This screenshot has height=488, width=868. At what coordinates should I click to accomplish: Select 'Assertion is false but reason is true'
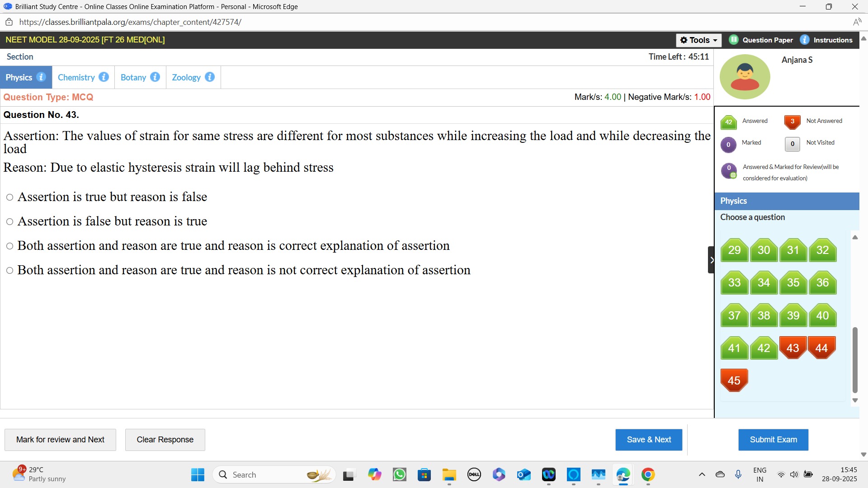pos(10,222)
